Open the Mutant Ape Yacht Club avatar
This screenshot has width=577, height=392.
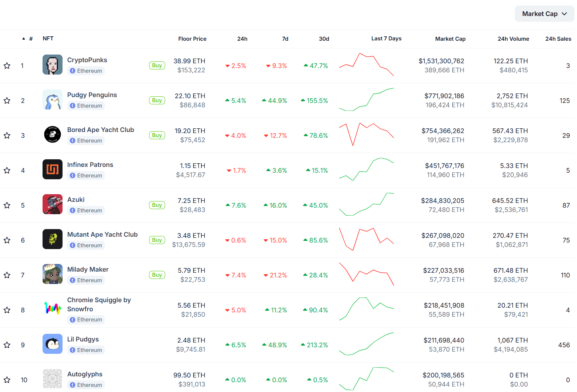coord(52,239)
